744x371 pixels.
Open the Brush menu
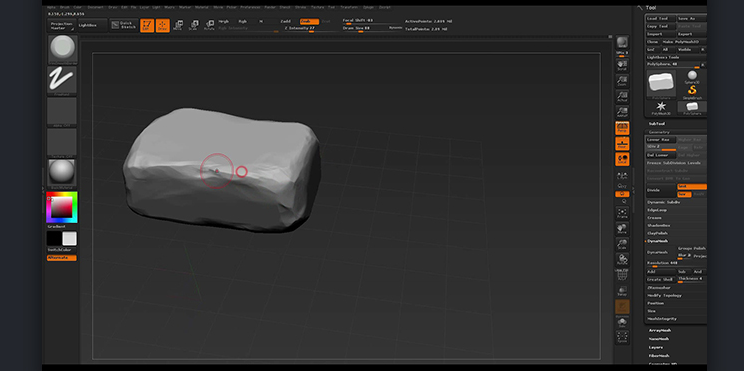(64, 8)
